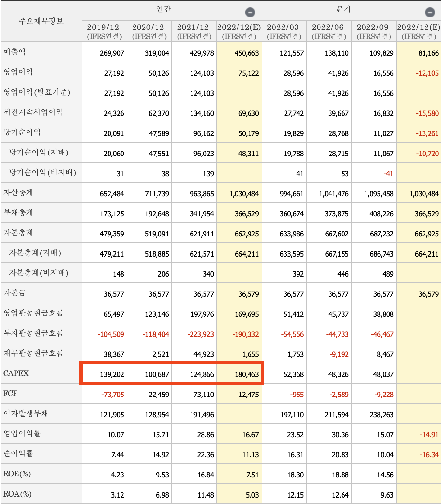Click the 2022/09 quarterly column header

click(x=374, y=31)
